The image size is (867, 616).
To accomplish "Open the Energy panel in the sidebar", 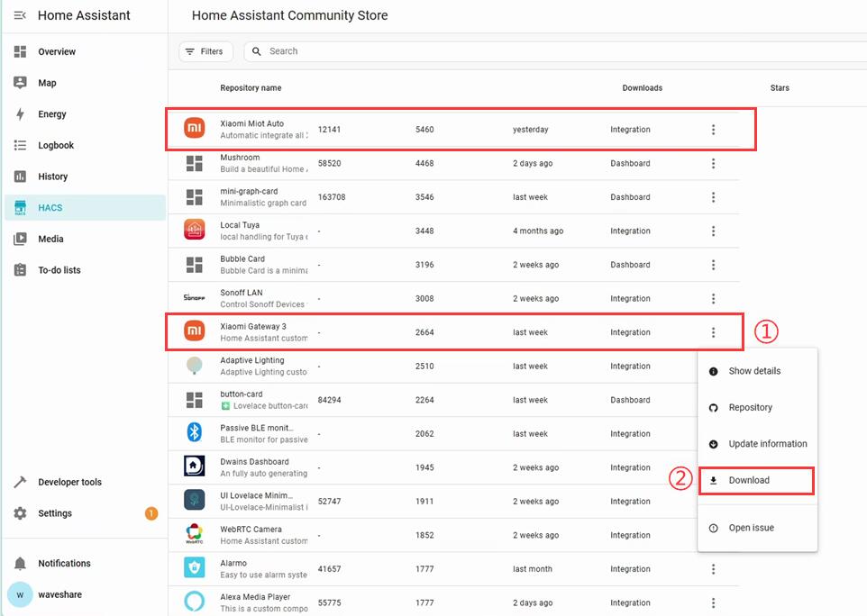I will (52, 114).
